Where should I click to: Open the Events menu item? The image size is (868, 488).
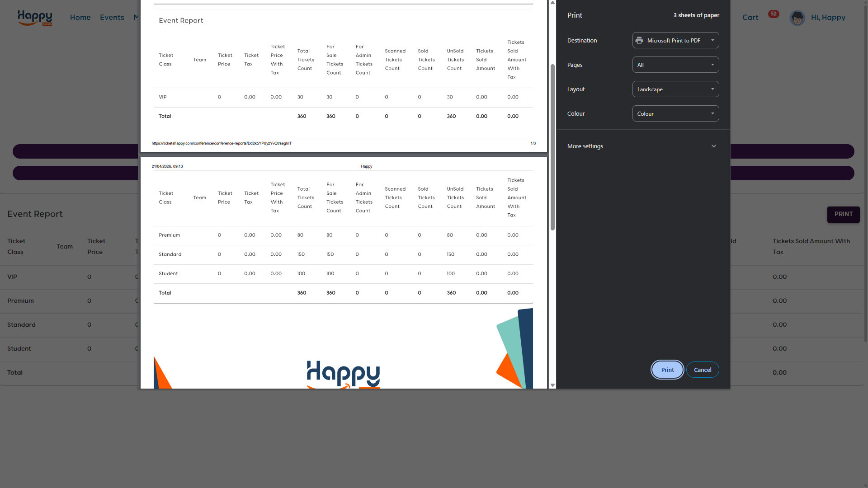click(112, 17)
